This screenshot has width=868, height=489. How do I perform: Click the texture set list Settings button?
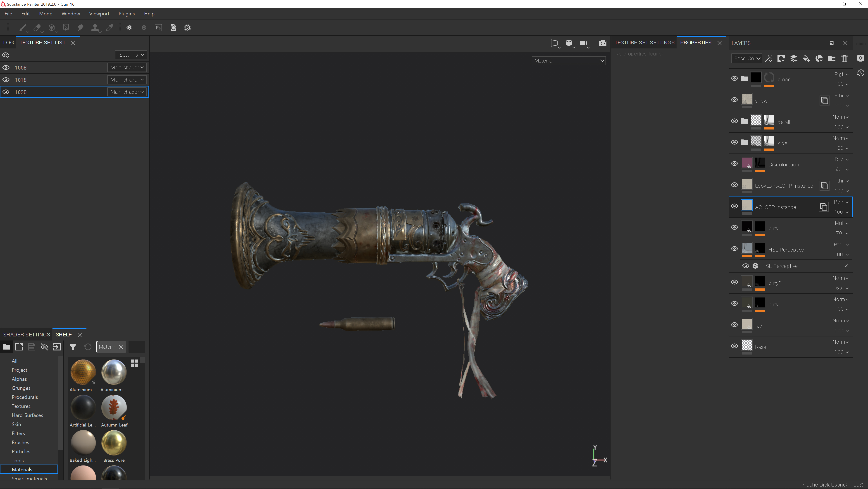131,55
